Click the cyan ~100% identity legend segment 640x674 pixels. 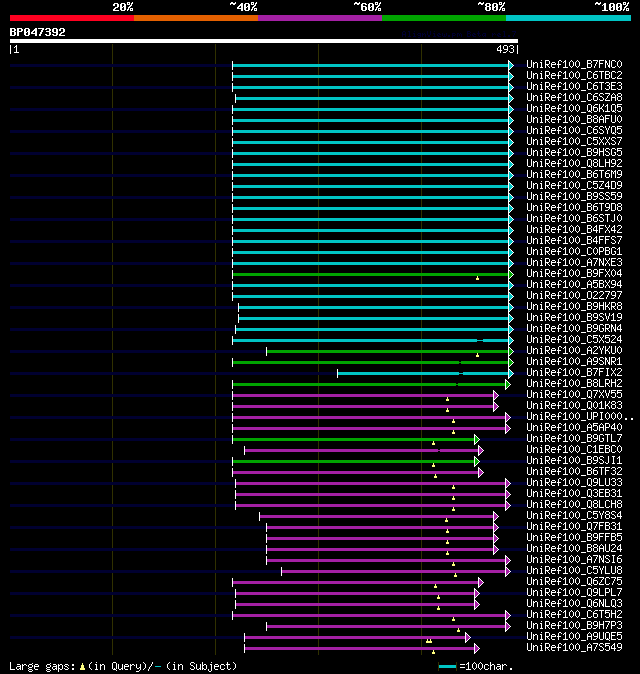569,18
